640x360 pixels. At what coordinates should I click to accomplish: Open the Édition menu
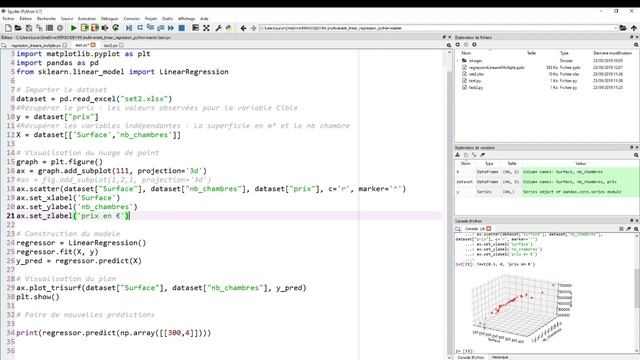click(25, 19)
